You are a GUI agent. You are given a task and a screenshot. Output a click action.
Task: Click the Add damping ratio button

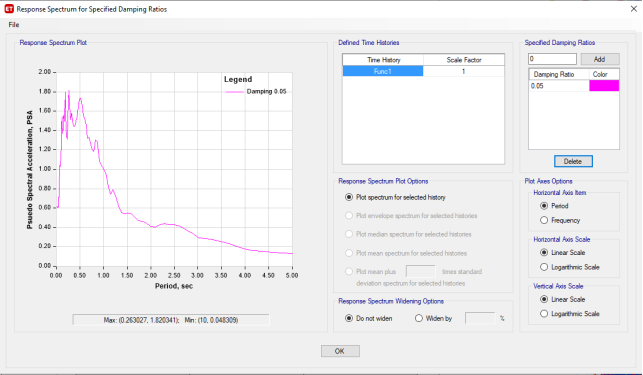600,59
